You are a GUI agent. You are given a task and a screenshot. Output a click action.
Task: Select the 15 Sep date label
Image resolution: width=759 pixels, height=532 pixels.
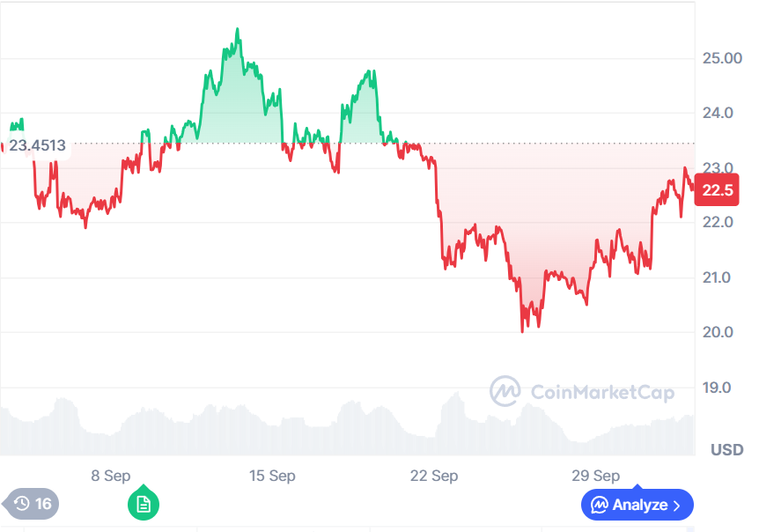point(272,476)
